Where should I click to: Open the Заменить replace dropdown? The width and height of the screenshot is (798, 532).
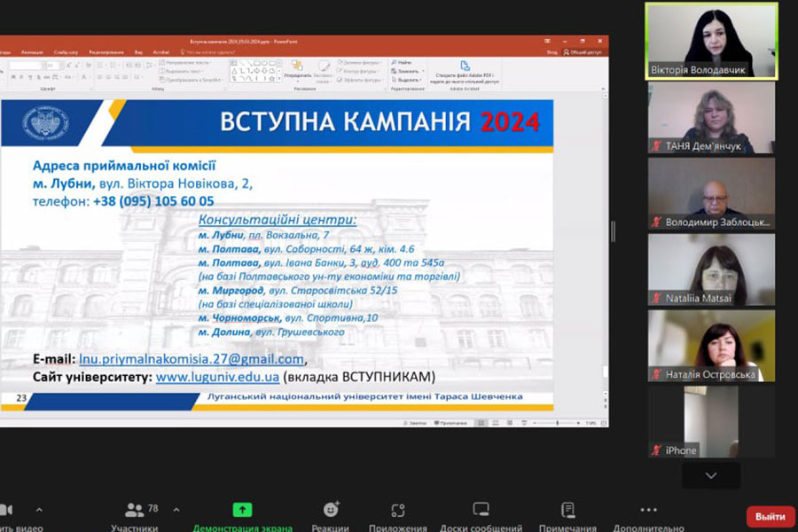(x=408, y=71)
